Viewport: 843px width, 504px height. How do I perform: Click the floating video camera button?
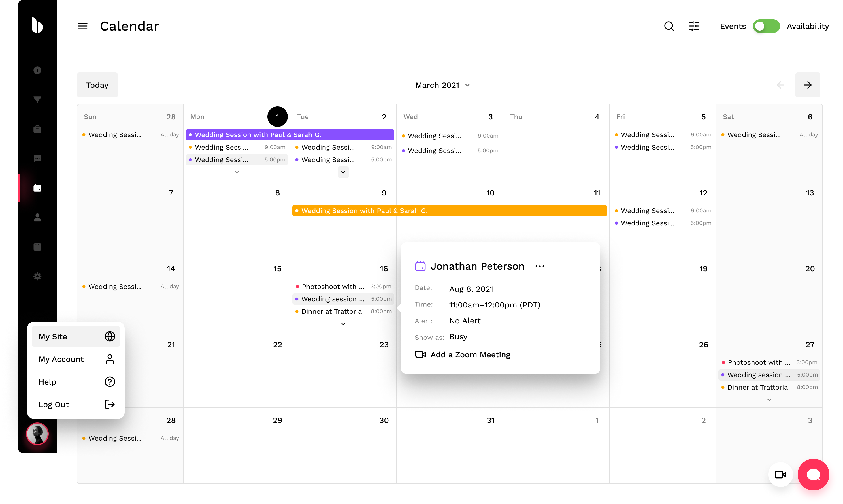click(x=780, y=475)
